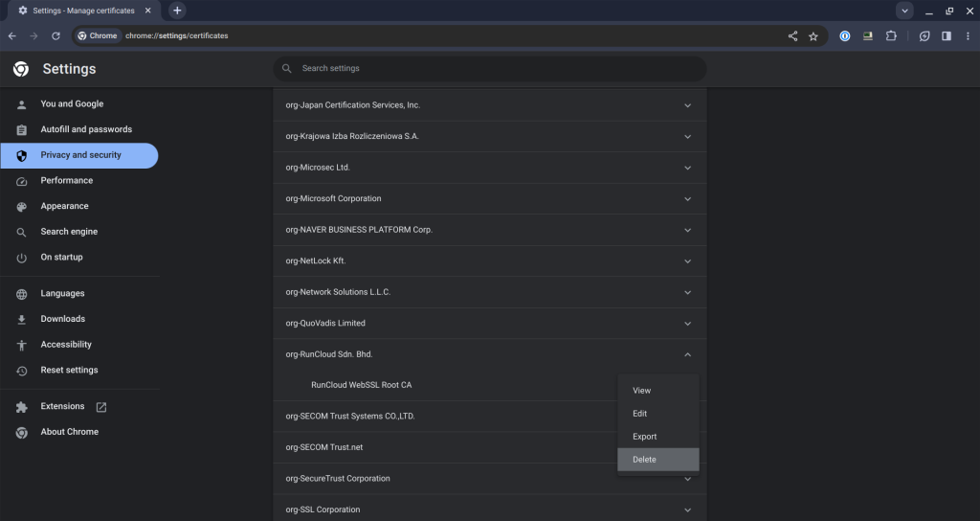This screenshot has width=980, height=521.
Task: Expand org-Microsoft Corporation chevron
Action: (x=687, y=199)
